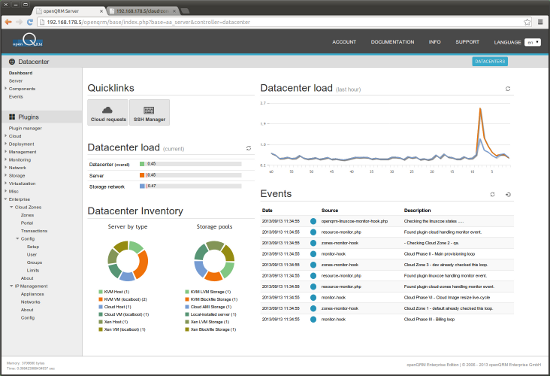Viewport: 550px width, 376px height.
Task: Open Networks under IP Management
Action: [x=31, y=302]
